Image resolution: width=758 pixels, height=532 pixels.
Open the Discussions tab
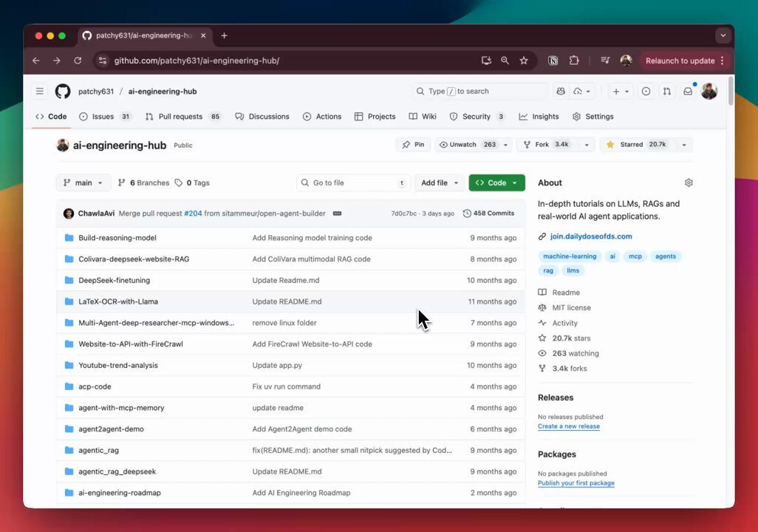pyautogui.click(x=262, y=117)
